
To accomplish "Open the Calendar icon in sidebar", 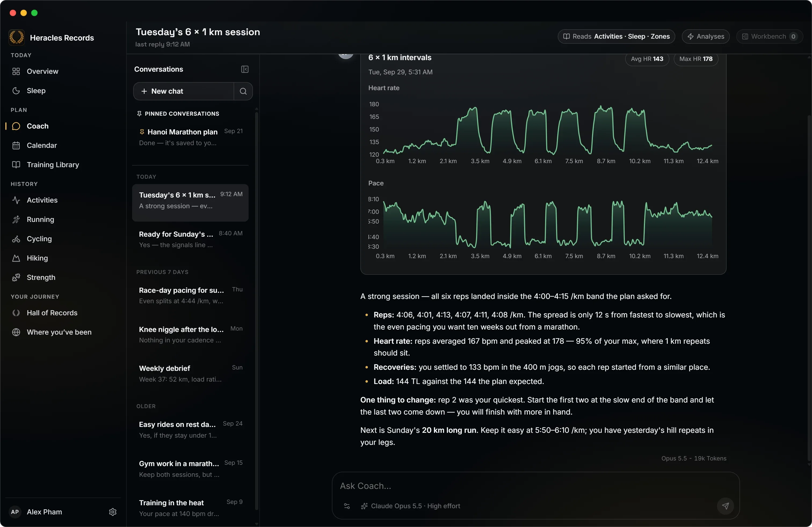I will tap(16, 145).
